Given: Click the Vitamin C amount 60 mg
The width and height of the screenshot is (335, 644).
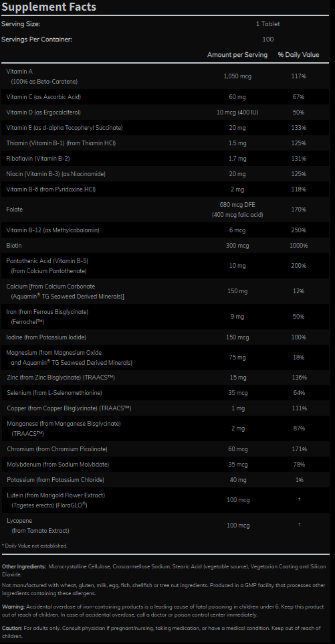Looking at the screenshot, I should pyautogui.click(x=237, y=97).
